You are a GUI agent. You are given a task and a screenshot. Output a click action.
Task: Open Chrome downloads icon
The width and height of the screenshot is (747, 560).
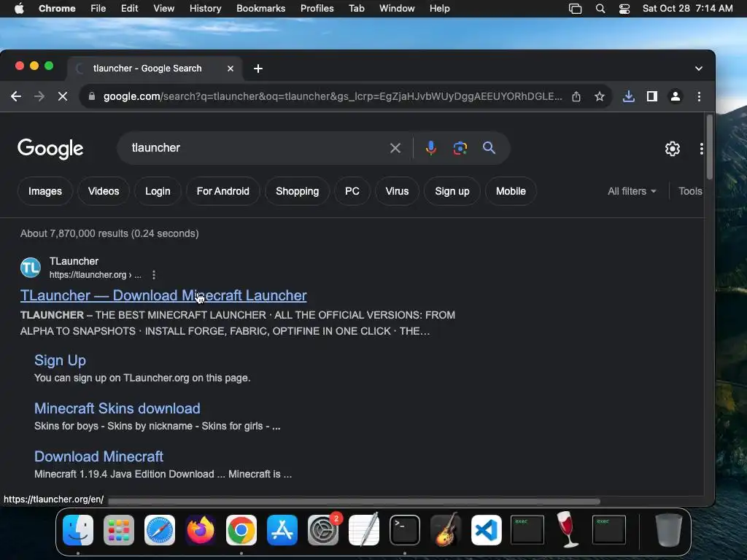click(628, 97)
